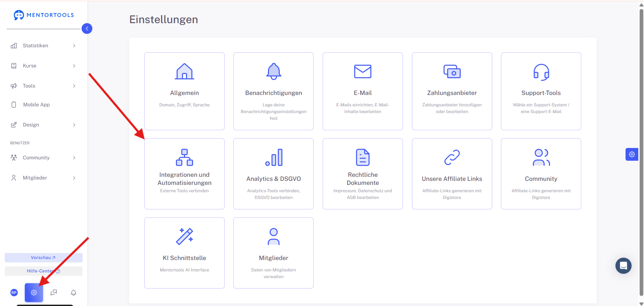This screenshot has width=644, height=306.
Task: Click the E-Mail envelope icon
Action: (363, 71)
